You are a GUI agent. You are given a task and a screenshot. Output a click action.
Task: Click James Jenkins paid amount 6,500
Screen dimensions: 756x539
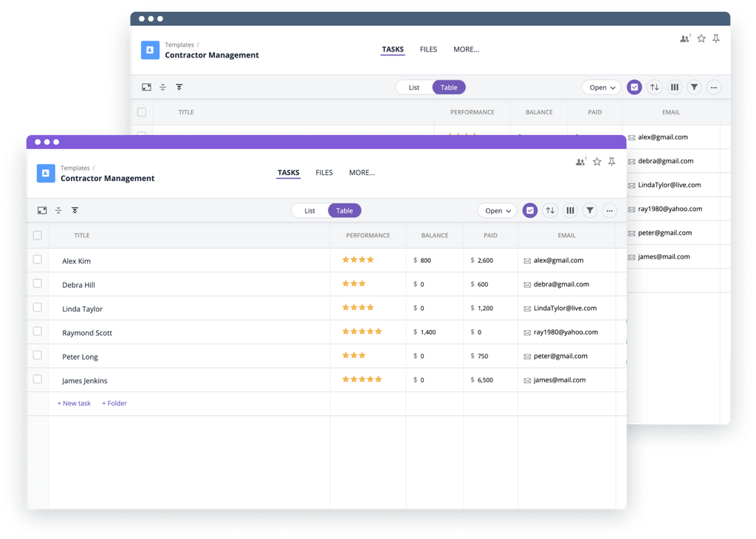[x=486, y=380]
